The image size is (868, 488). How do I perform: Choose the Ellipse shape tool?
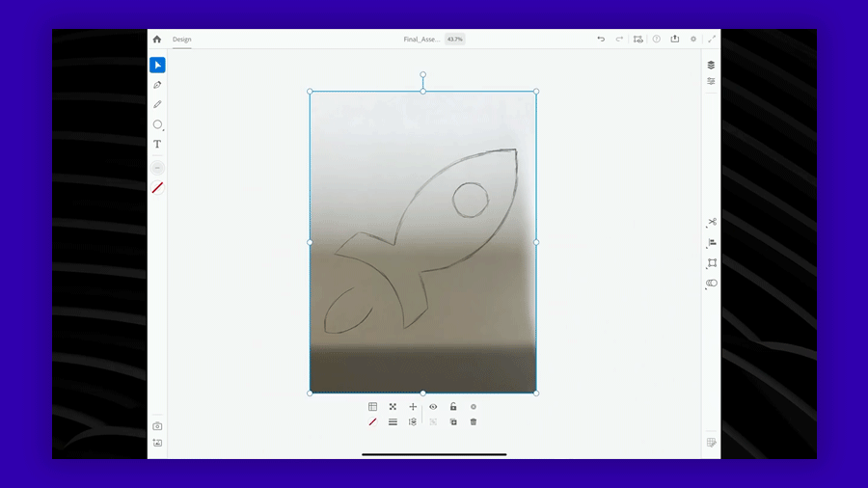(157, 124)
